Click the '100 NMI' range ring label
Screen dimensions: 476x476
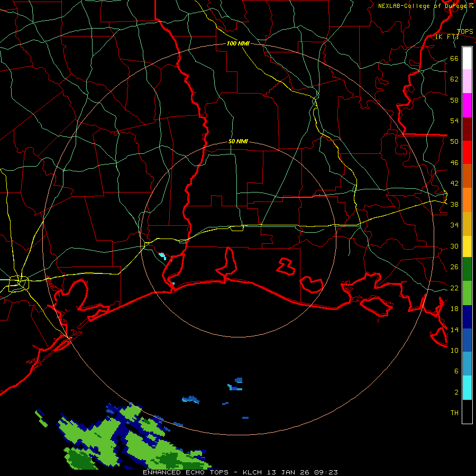point(238,43)
